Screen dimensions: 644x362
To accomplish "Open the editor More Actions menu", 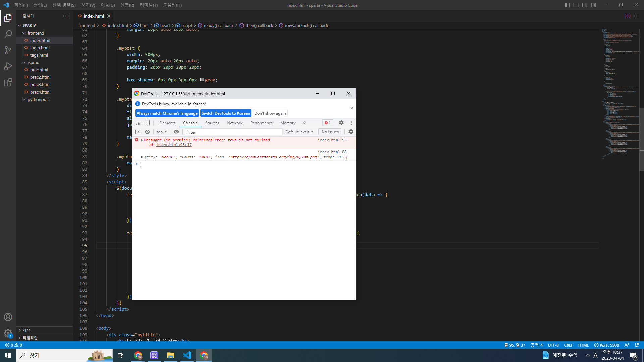I will [636, 16].
